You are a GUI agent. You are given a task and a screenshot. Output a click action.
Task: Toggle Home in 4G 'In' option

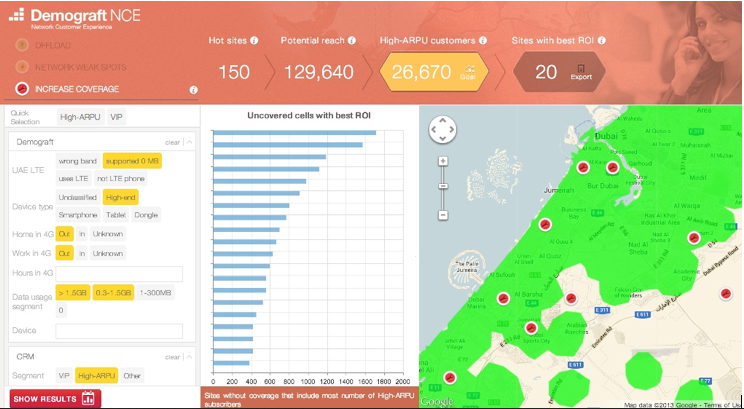tap(82, 234)
